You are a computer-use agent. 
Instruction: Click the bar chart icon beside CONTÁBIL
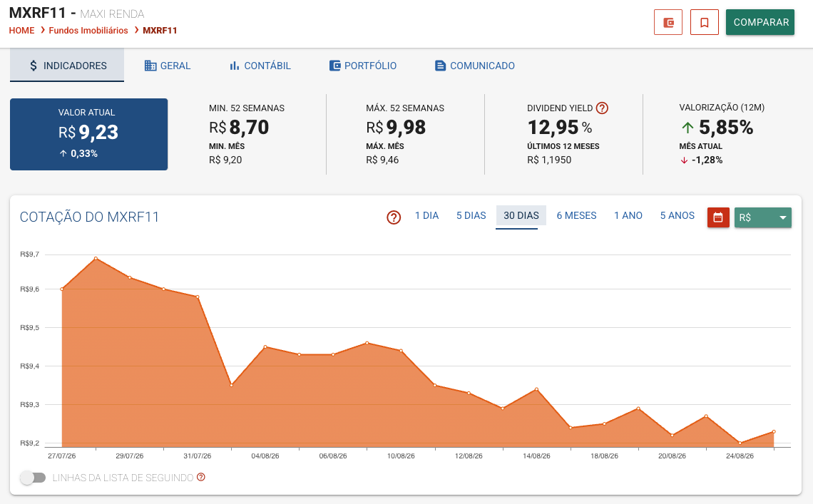[x=235, y=66]
